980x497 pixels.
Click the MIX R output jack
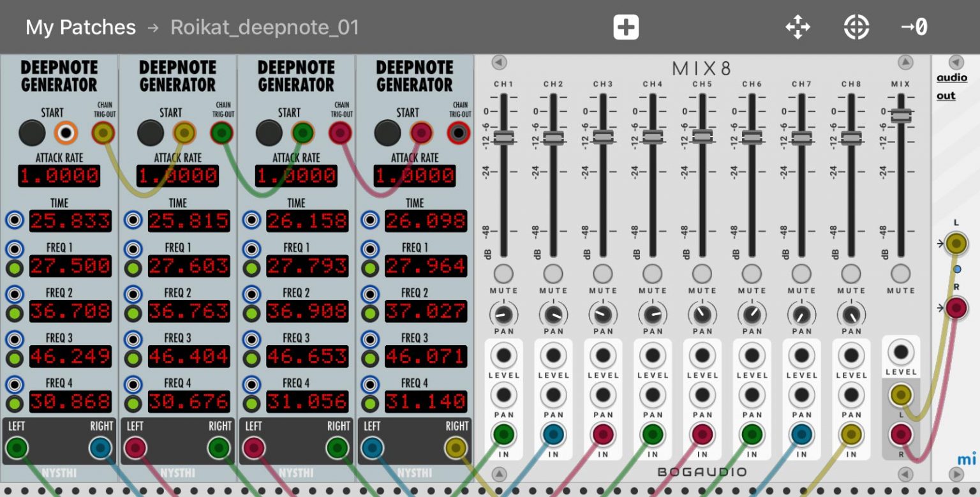pos(900,435)
